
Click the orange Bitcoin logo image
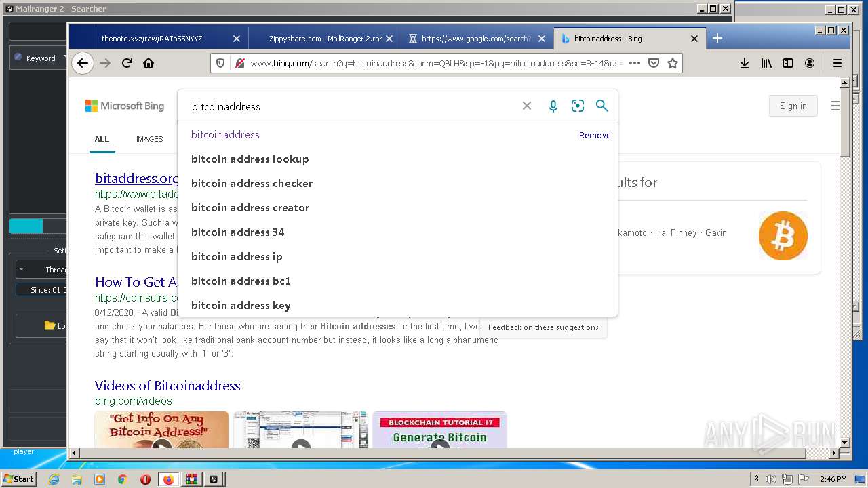pyautogui.click(x=783, y=236)
